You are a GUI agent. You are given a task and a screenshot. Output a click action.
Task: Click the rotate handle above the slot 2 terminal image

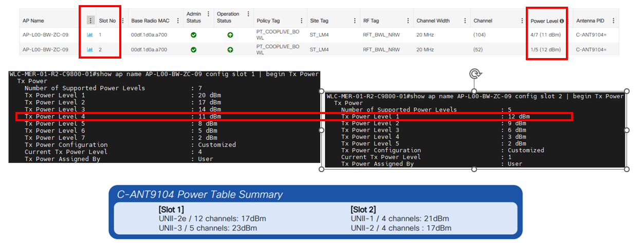click(474, 74)
